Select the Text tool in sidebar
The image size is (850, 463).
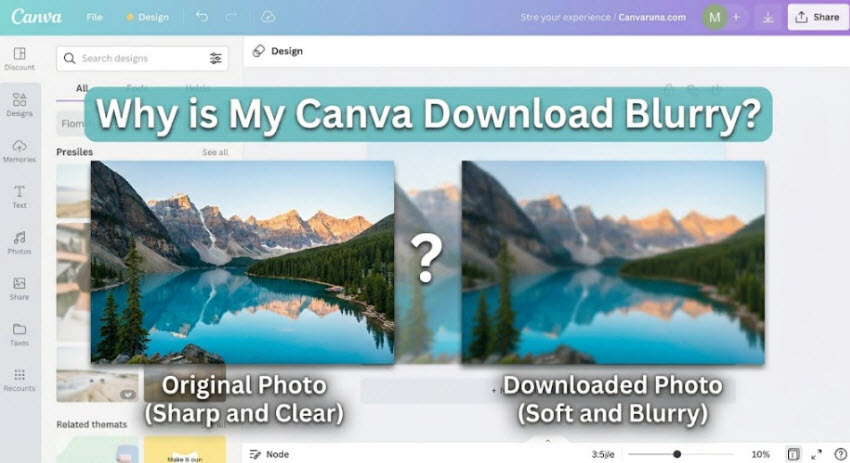(20, 197)
